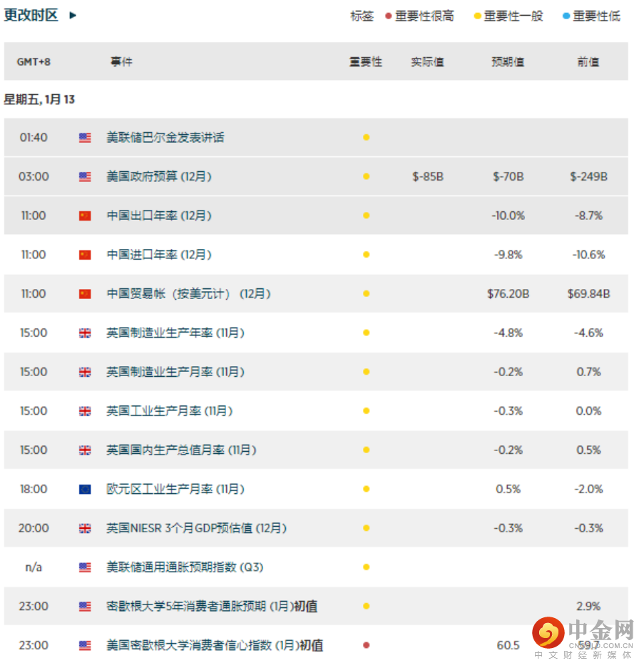The height and width of the screenshot is (668, 644).
Task: Expand the 更改时区 timezone arrow
Action: pos(73,15)
